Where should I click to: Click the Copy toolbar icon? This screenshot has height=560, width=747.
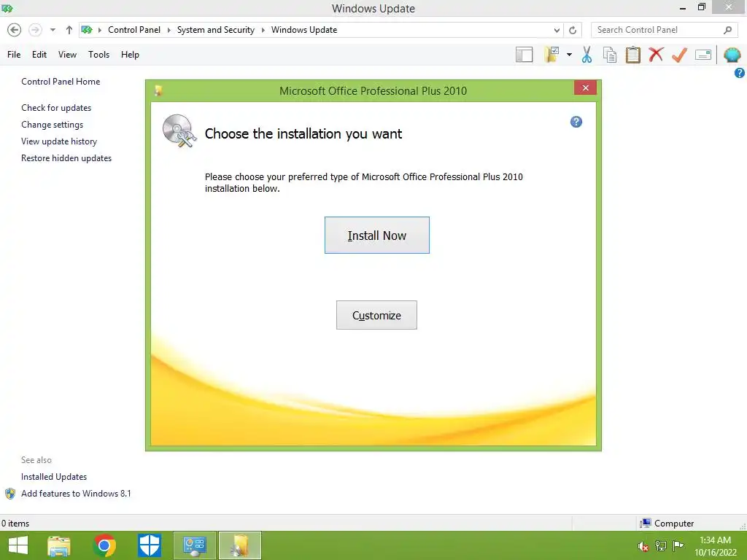(x=609, y=55)
